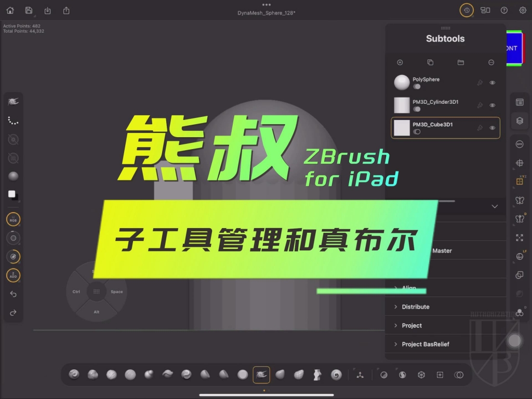The width and height of the screenshot is (532, 399).
Task: Open the Subtools layers icon
Action: pyautogui.click(x=520, y=121)
